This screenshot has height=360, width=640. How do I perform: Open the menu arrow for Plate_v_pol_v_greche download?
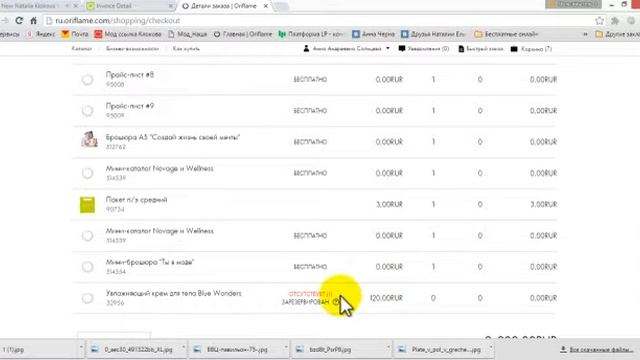pyautogui.click(x=491, y=348)
